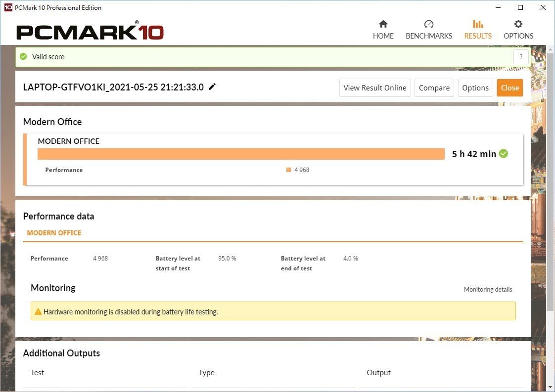Click the vertical scrollbar thumb
Viewport: 555px width, 392px height.
coord(550,182)
